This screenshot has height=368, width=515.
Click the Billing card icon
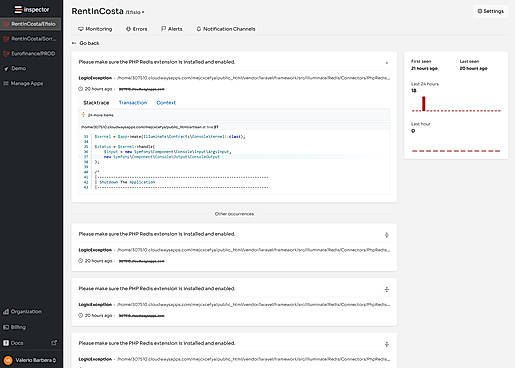(x=6, y=327)
